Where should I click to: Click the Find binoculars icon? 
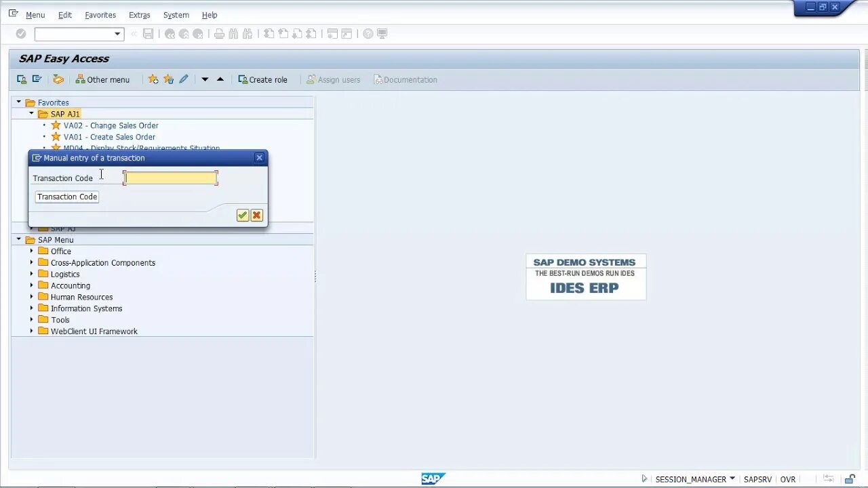(233, 34)
